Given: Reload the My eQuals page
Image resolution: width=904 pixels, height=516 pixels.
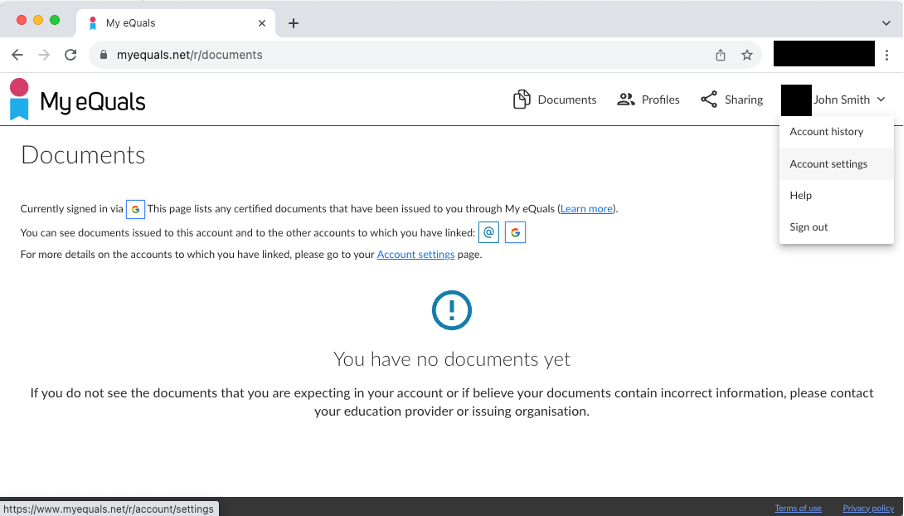Looking at the screenshot, I should click(x=70, y=55).
